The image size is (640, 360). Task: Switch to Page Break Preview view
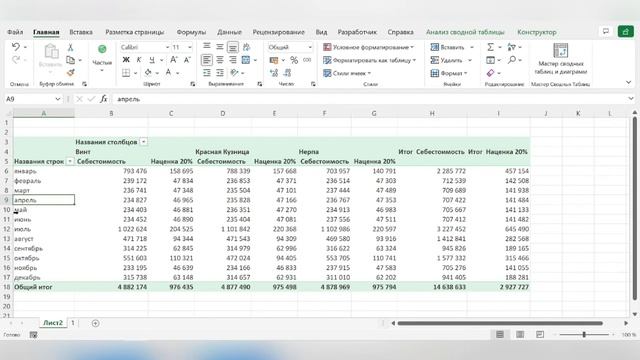click(540, 335)
